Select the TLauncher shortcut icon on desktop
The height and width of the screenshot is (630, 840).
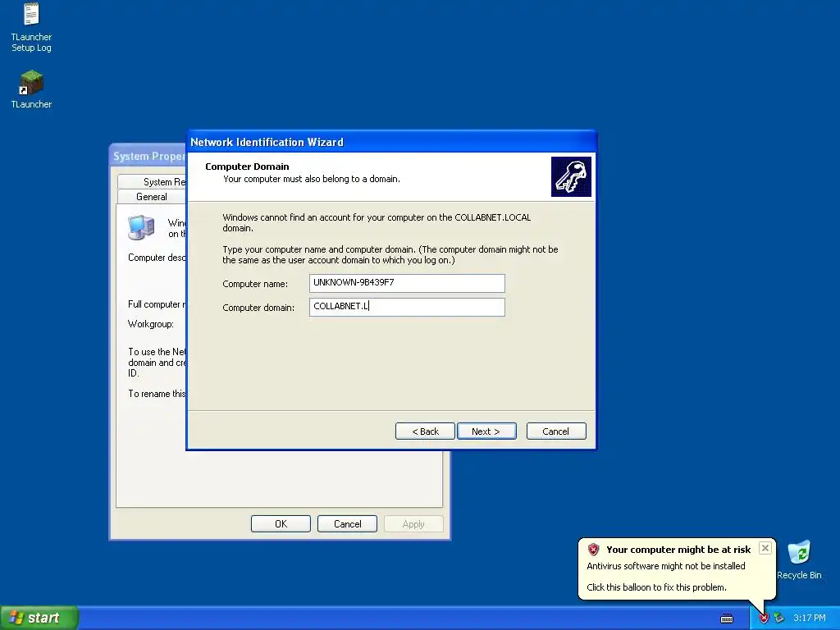coord(31,89)
